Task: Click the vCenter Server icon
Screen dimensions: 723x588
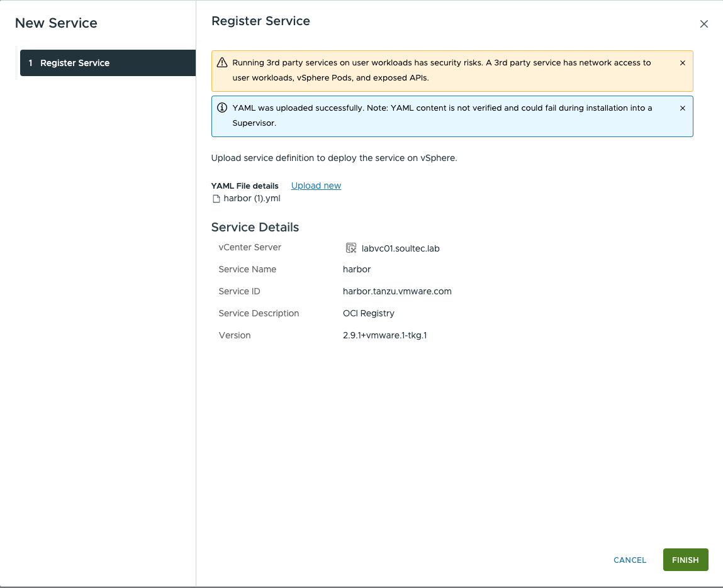Action: point(351,248)
